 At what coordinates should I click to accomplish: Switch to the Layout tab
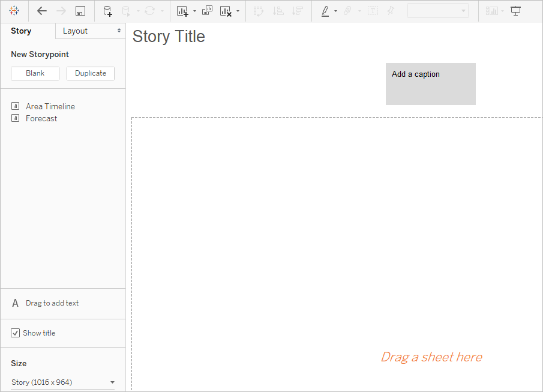[x=91, y=31]
